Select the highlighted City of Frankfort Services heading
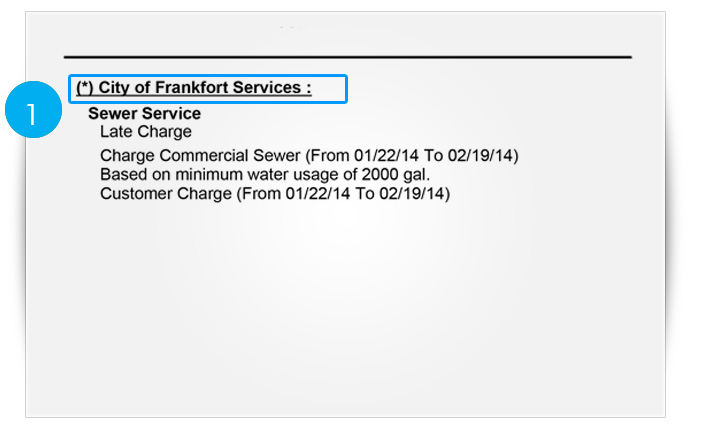The width and height of the screenshot is (704, 435). point(208,89)
